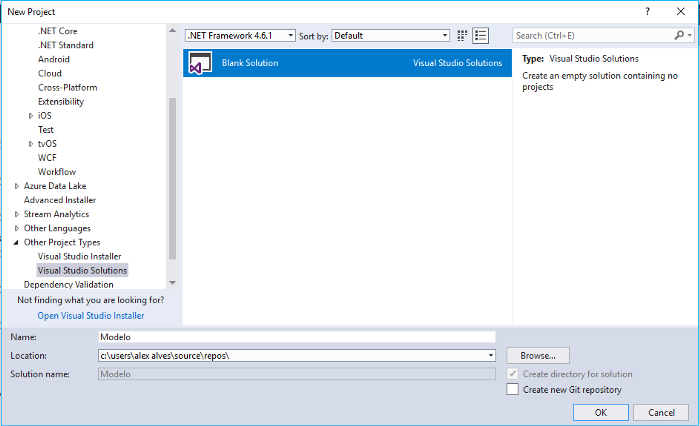Toggle Create directory for solution checkbox
700x426 pixels.
click(x=512, y=374)
